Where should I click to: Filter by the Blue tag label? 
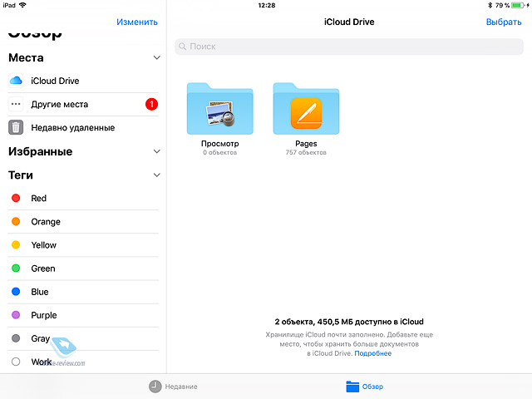pos(40,292)
